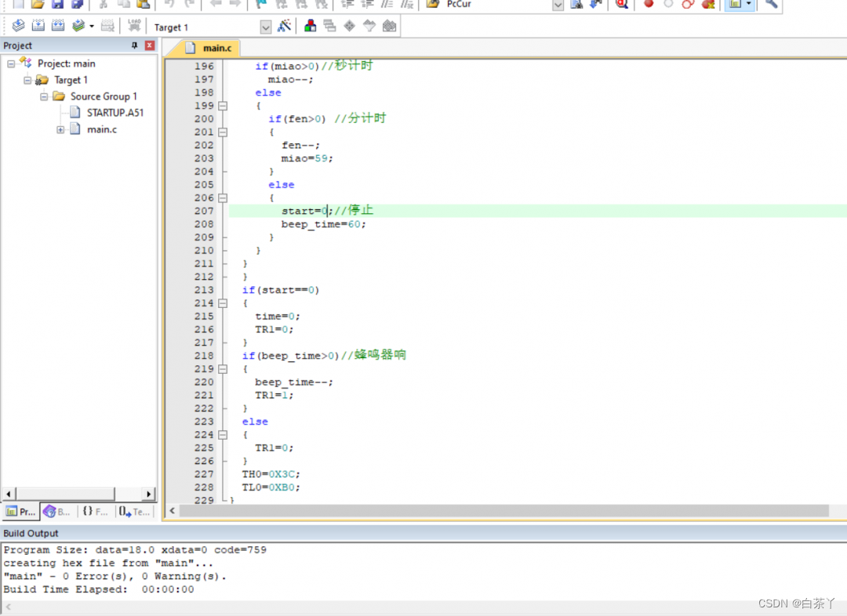Image resolution: width=847 pixels, height=616 pixels.
Task: Click the Translate current file icon
Action: (19, 27)
